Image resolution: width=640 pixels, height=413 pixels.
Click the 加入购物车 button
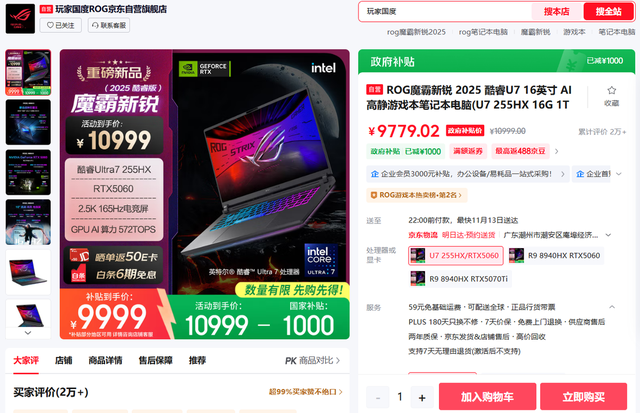coord(487,397)
